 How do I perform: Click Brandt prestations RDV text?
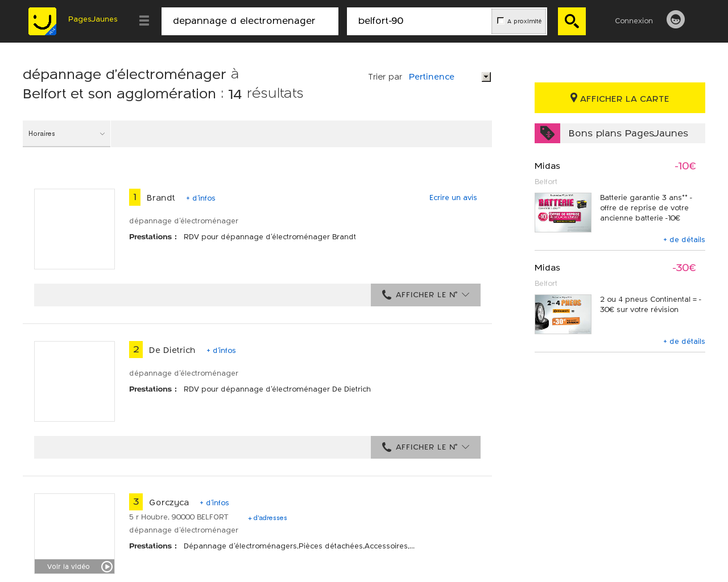point(270,237)
